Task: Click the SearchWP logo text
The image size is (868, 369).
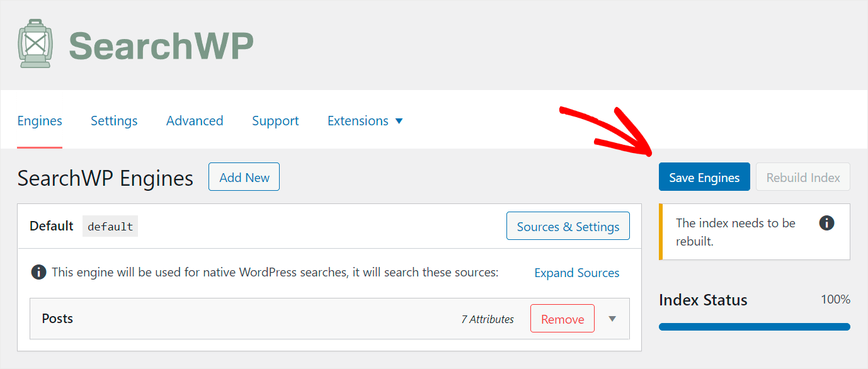Action: point(161,45)
